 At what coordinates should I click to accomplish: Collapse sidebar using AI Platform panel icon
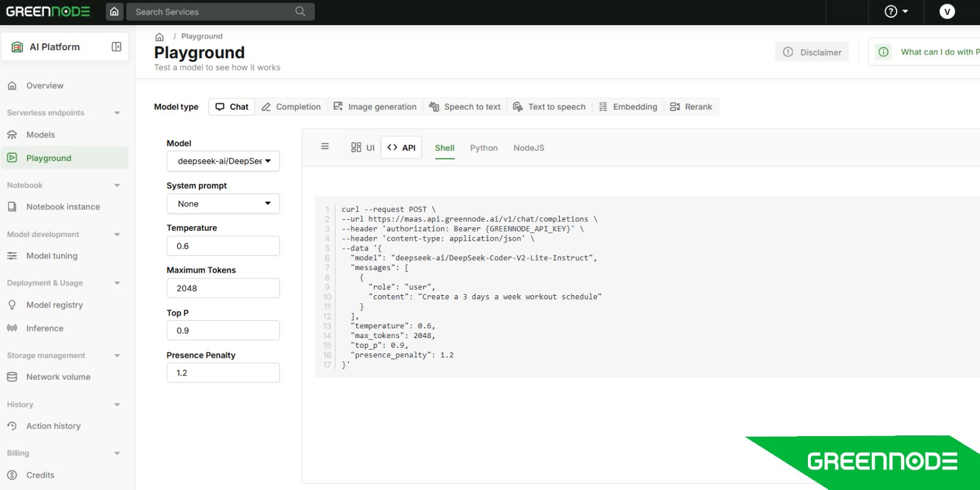(116, 47)
